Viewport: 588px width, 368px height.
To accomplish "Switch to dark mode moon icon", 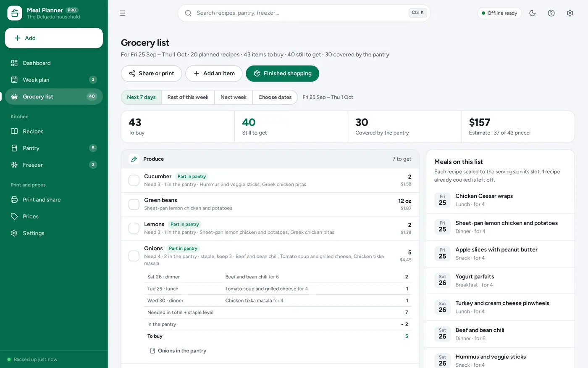I will point(533,13).
